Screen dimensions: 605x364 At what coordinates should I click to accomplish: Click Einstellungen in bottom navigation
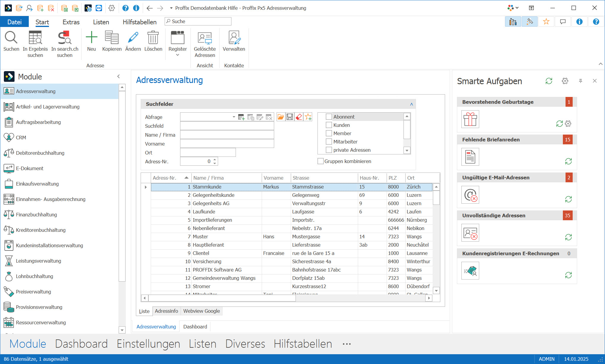[x=148, y=344]
